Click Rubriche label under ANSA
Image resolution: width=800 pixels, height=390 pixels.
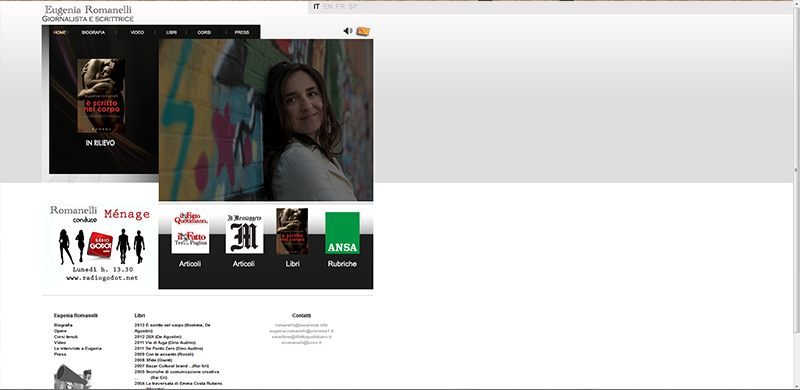tap(342, 264)
